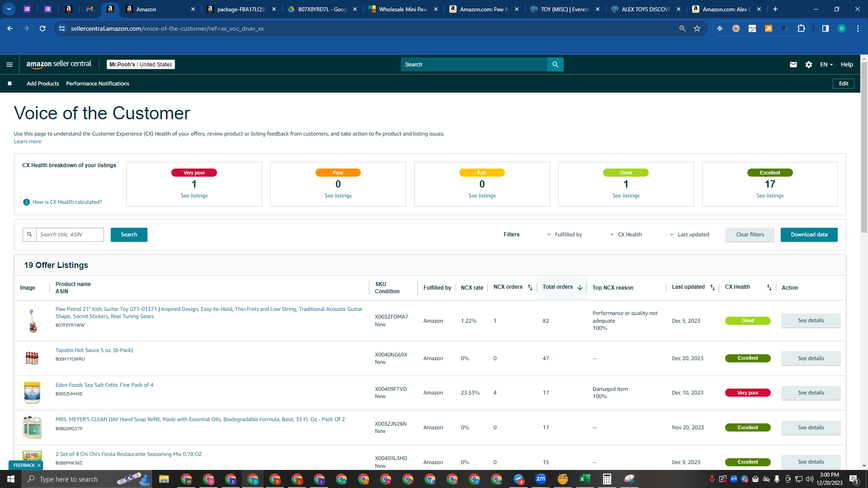This screenshot has height=488, width=868.
Task: Click See listings under Excellent
Action: (x=770, y=196)
